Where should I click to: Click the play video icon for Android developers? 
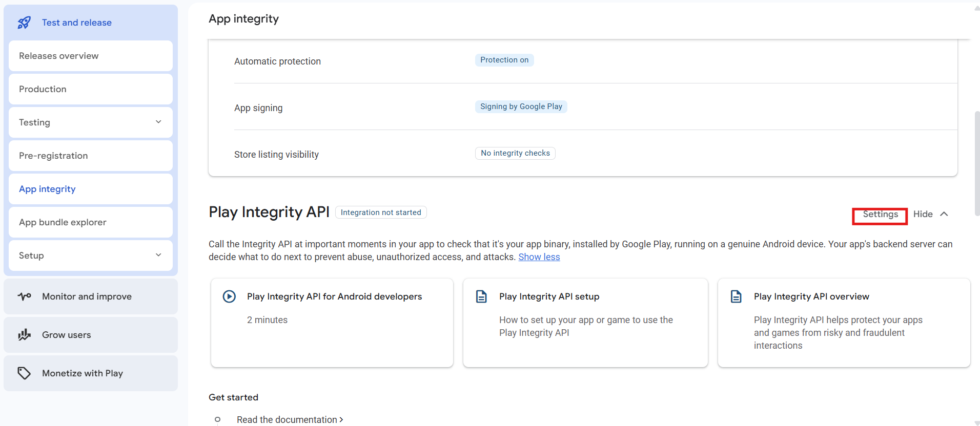pyautogui.click(x=229, y=296)
